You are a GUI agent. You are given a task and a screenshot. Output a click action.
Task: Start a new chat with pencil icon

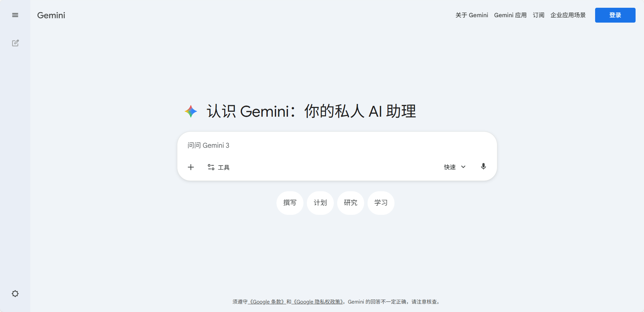point(15,43)
